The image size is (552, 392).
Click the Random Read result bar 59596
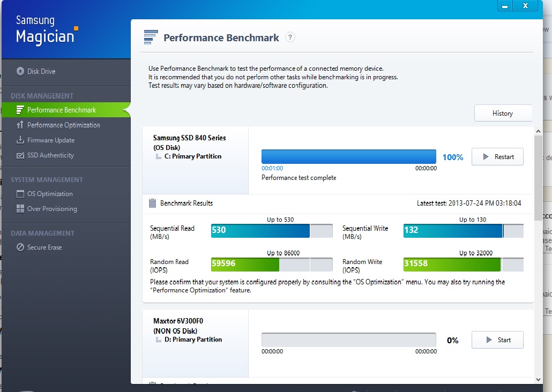272,264
